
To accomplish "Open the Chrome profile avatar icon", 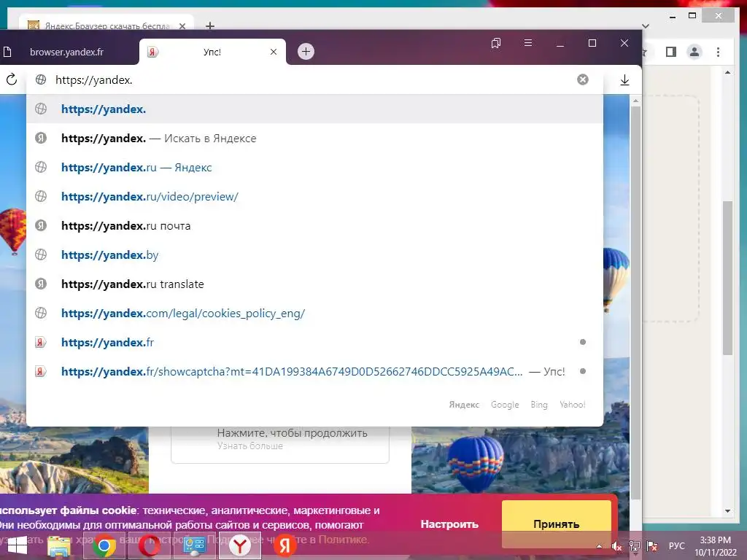I will click(x=694, y=52).
